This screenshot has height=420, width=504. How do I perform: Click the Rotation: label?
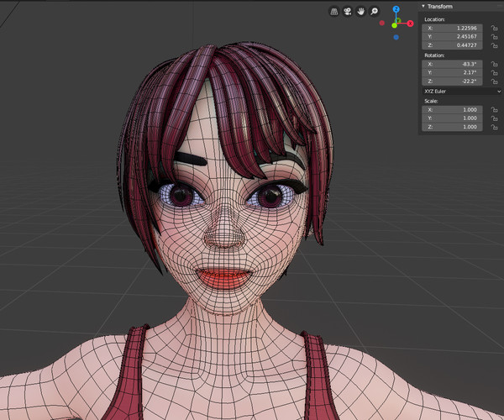point(434,55)
